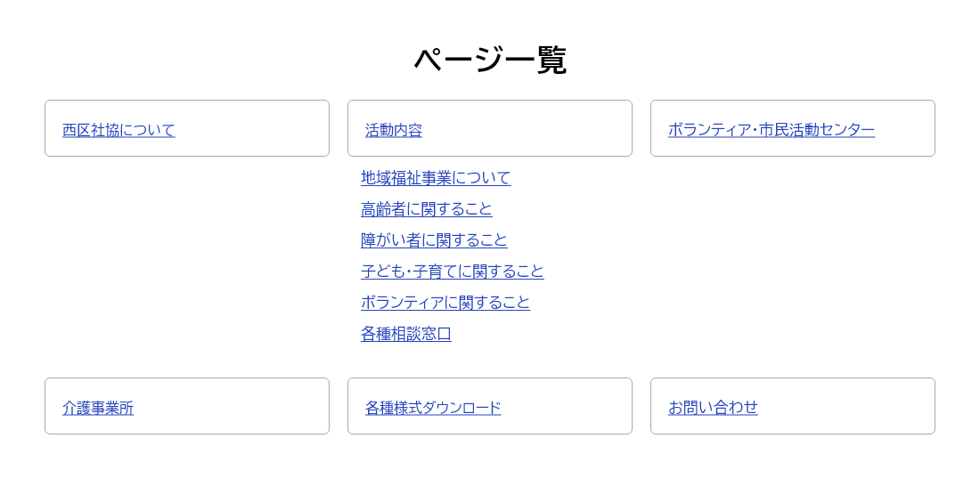The height and width of the screenshot is (479, 980).
Task: Go to 地域福祉事業について page
Action: click(436, 178)
